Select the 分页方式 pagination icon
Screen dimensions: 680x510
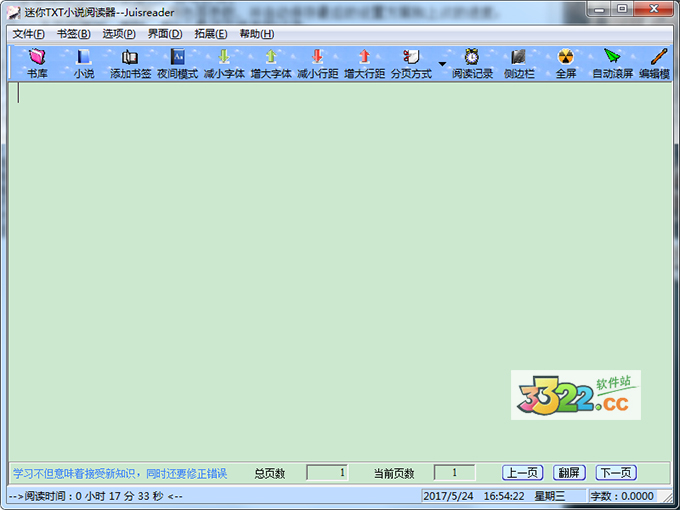(x=412, y=63)
